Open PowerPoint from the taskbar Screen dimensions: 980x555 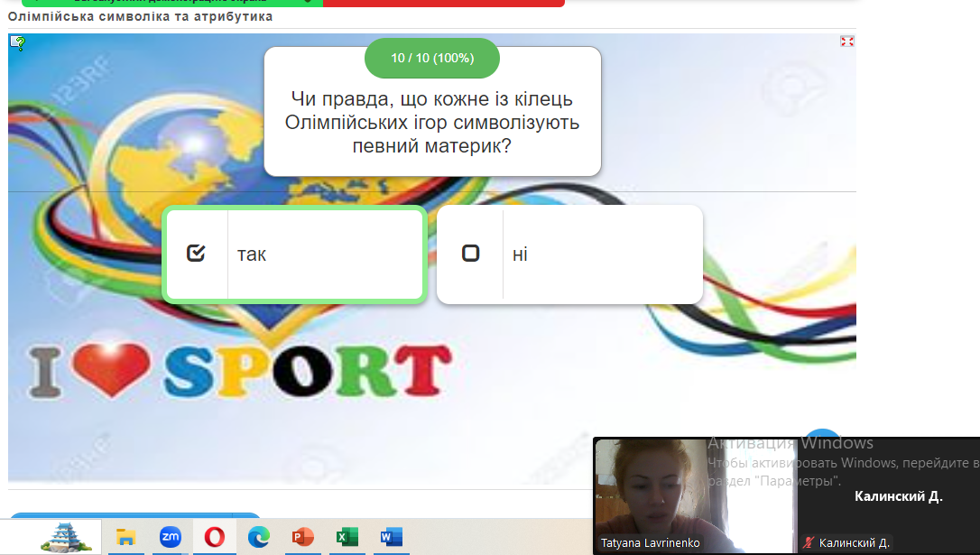[x=303, y=537]
